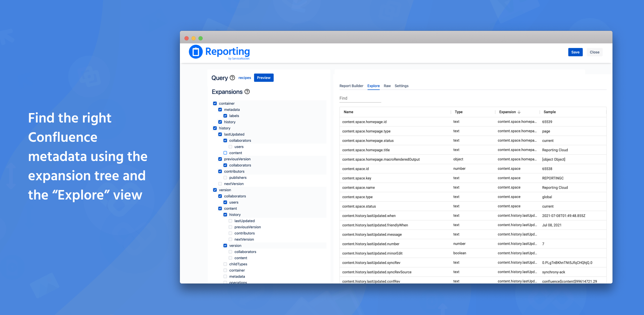644x315 pixels.
Task: Uncheck the top-level container checkbox
Action: (215, 104)
